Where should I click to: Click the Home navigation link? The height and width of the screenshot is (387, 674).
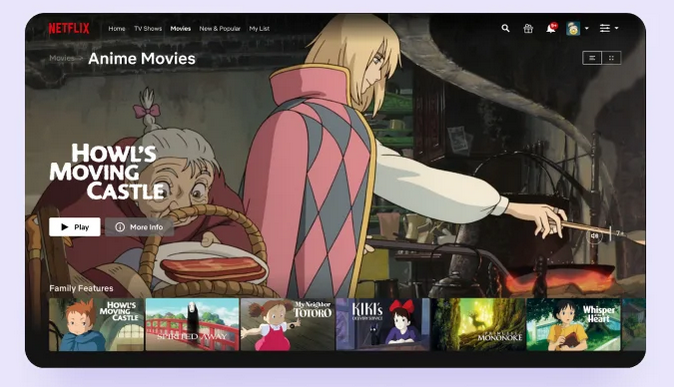(116, 28)
